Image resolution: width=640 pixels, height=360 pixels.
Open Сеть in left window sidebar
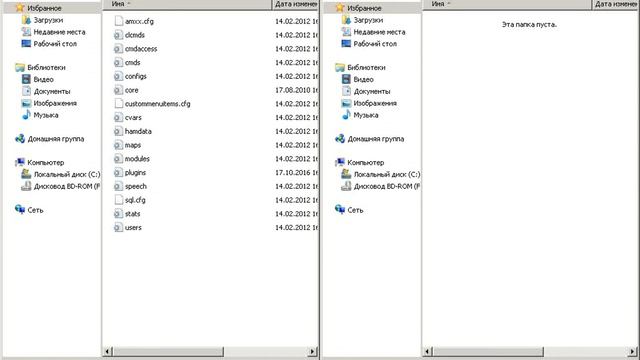(x=35, y=210)
